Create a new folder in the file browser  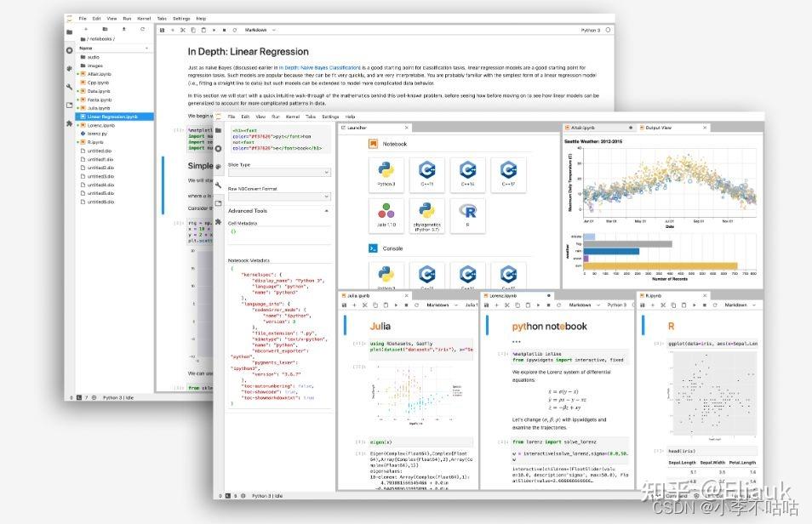(105, 29)
